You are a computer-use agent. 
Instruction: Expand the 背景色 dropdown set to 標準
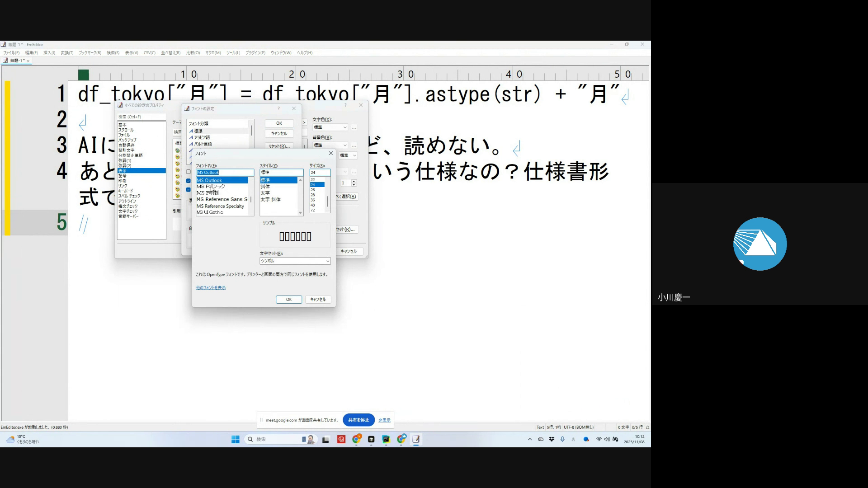click(x=330, y=145)
